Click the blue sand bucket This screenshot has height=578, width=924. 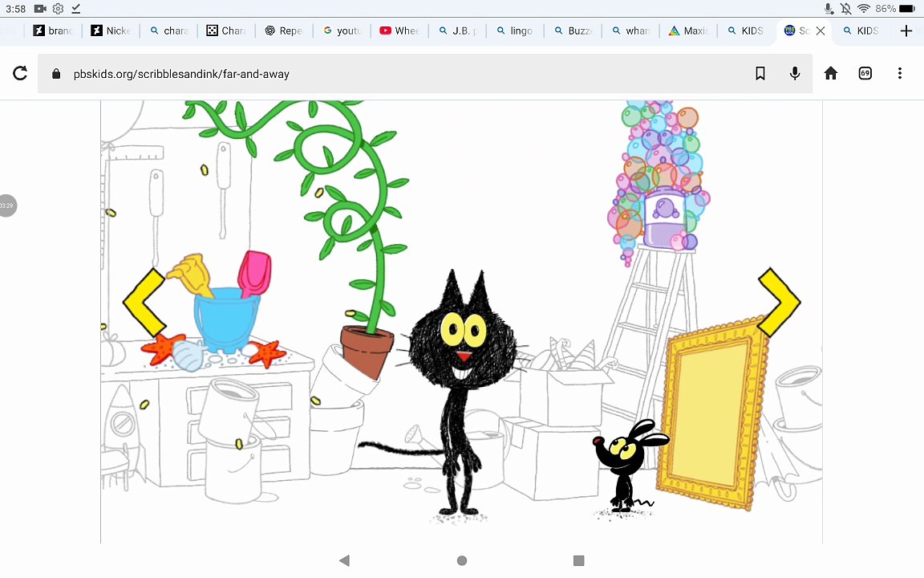[226, 320]
